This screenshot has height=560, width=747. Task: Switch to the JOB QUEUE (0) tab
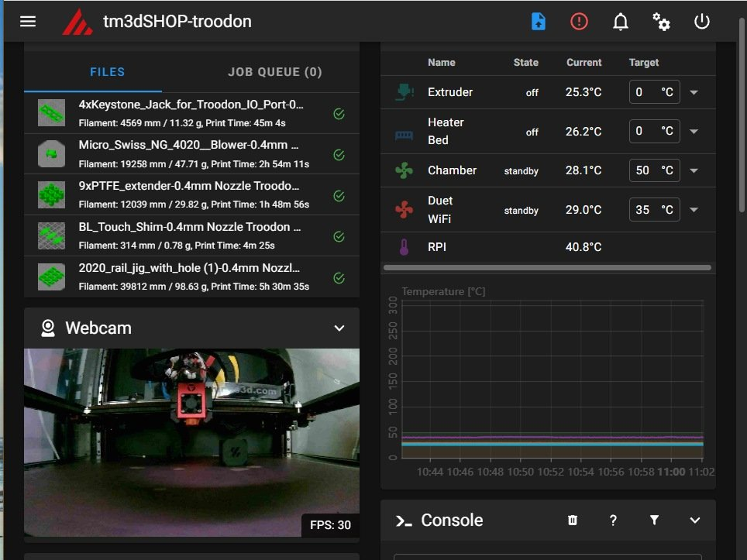point(275,72)
